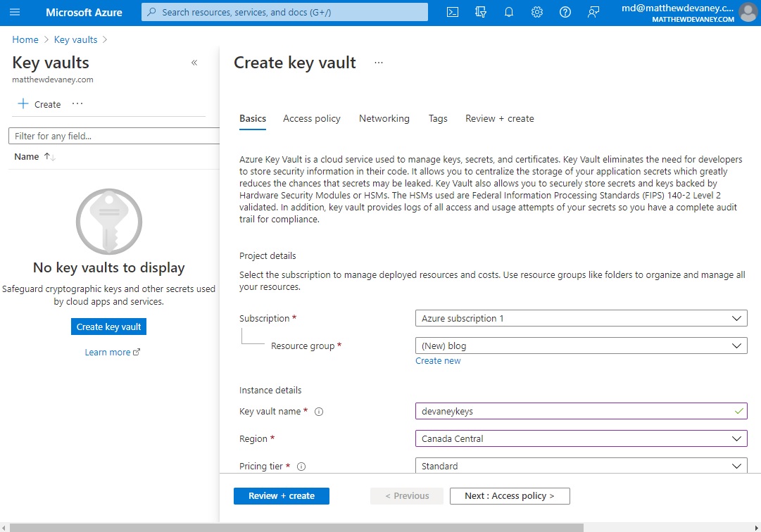Image resolution: width=761 pixels, height=532 pixels.
Task: Switch to the Networking tab
Action: pyautogui.click(x=384, y=119)
